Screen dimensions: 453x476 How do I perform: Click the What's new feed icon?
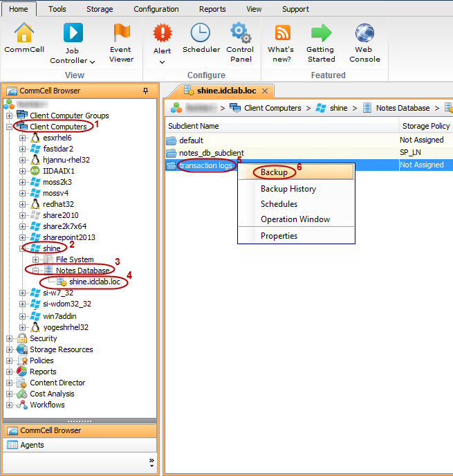[x=281, y=33]
